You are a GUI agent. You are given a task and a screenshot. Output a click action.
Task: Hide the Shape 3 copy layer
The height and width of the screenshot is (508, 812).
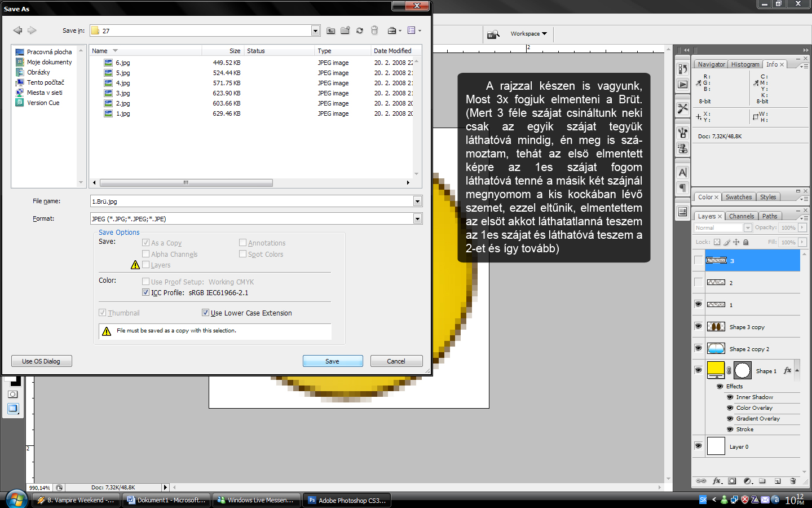[x=698, y=326]
